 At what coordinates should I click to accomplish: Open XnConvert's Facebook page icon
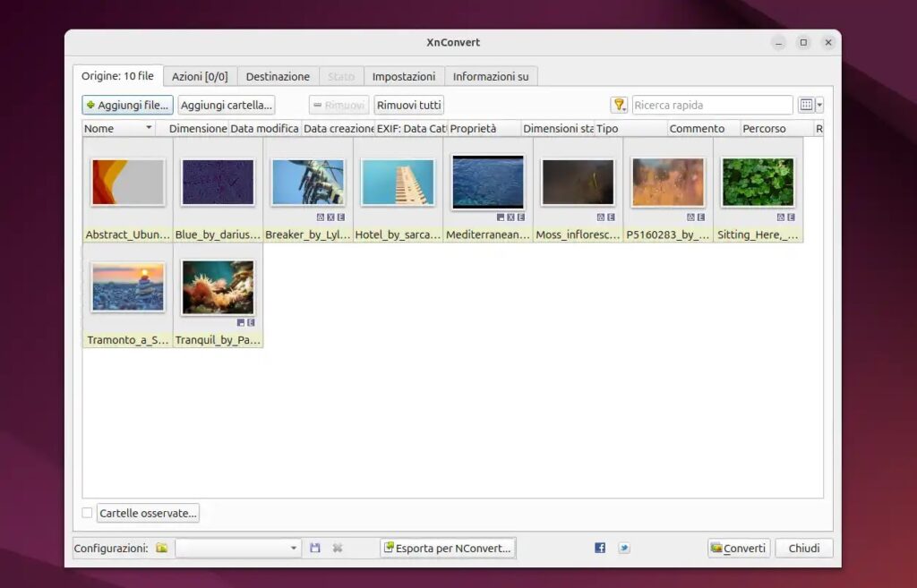[599, 547]
